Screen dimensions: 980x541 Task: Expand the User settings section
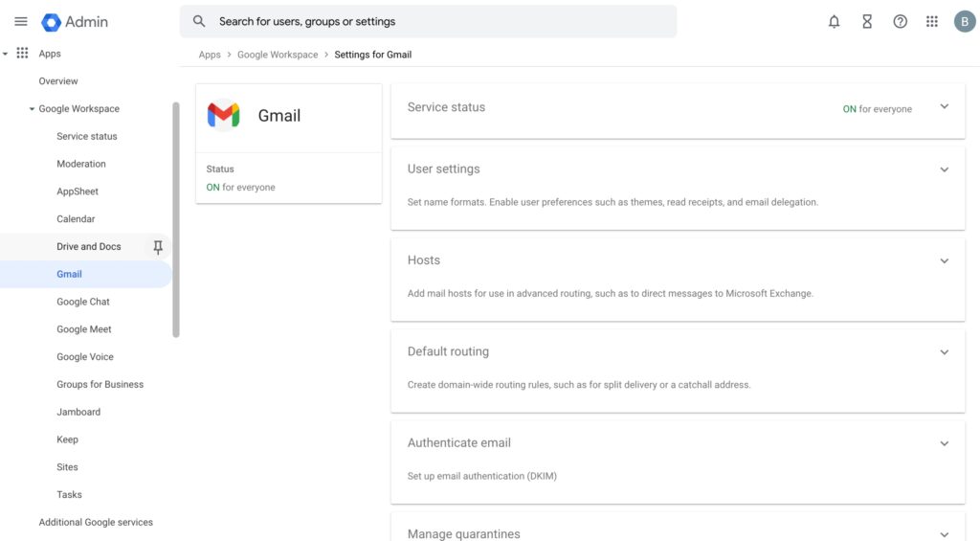tap(944, 169)
